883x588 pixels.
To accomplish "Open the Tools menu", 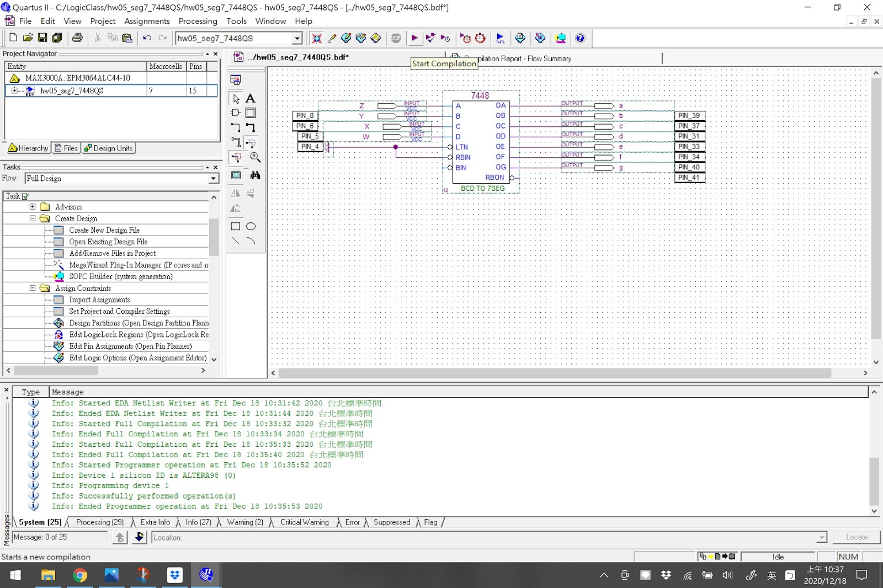I will [236, 21].
